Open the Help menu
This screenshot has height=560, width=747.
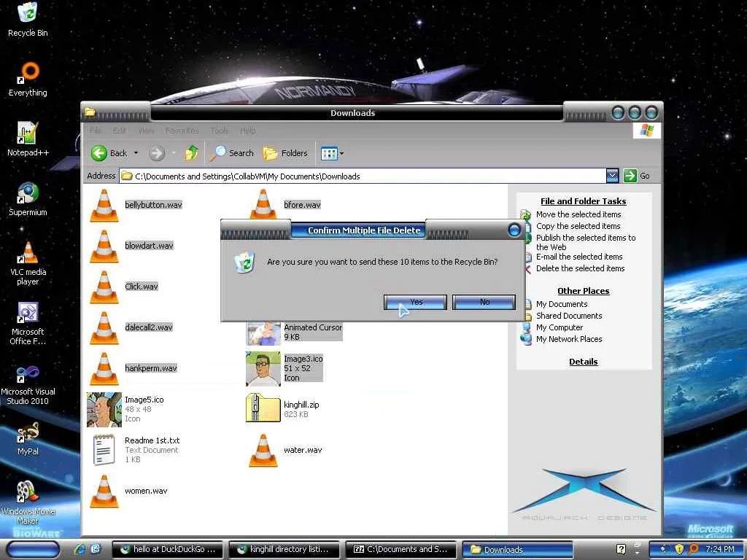pos(248,130)
